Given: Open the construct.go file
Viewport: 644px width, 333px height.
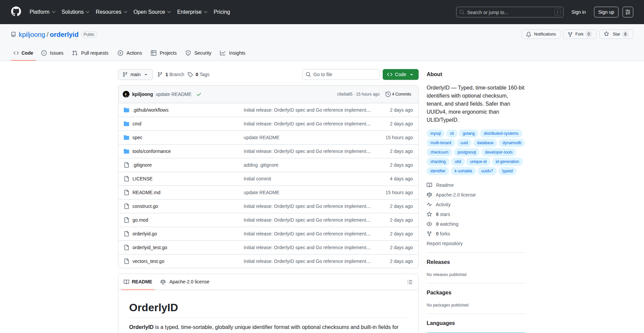Looking at the screenshot, I should [x=145, y=206].
